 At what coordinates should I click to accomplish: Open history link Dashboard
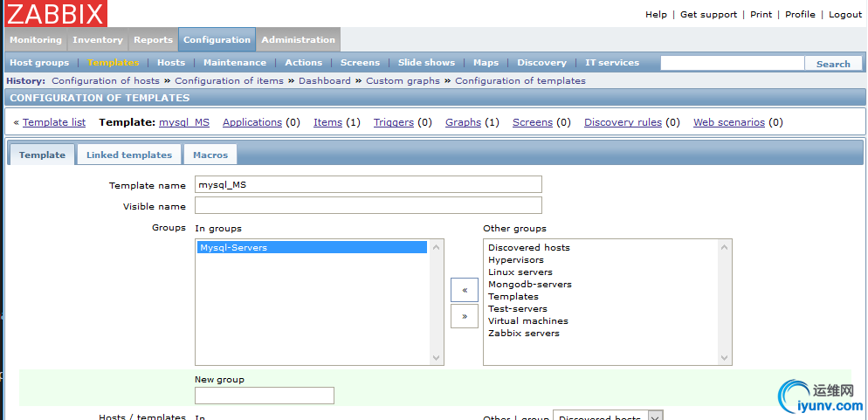pos(325,81)
